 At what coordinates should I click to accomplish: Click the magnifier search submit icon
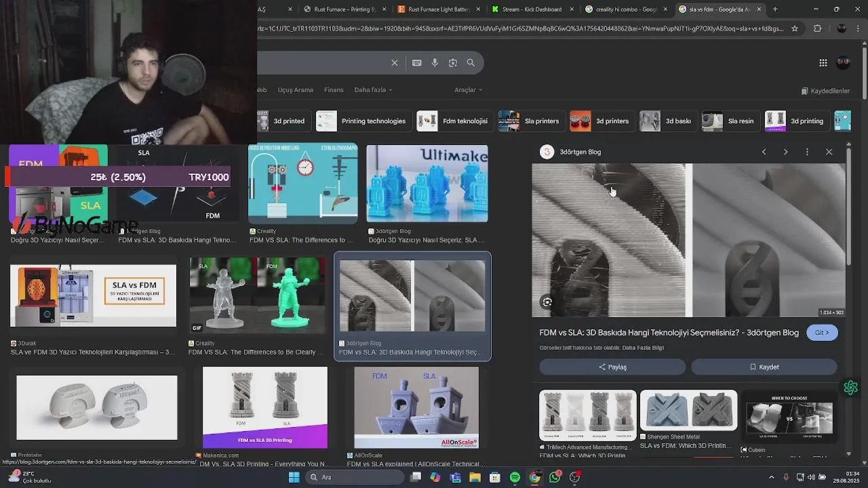tap(471, 62)
